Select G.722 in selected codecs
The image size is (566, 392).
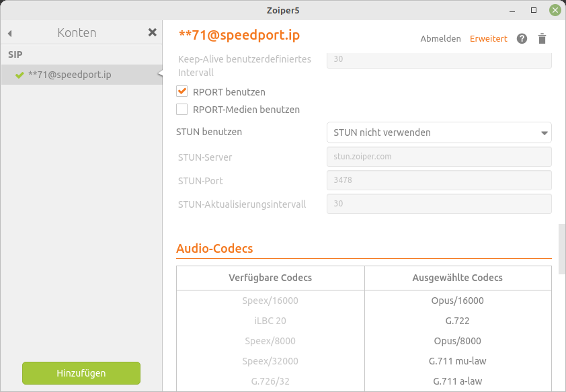point(457,321)
